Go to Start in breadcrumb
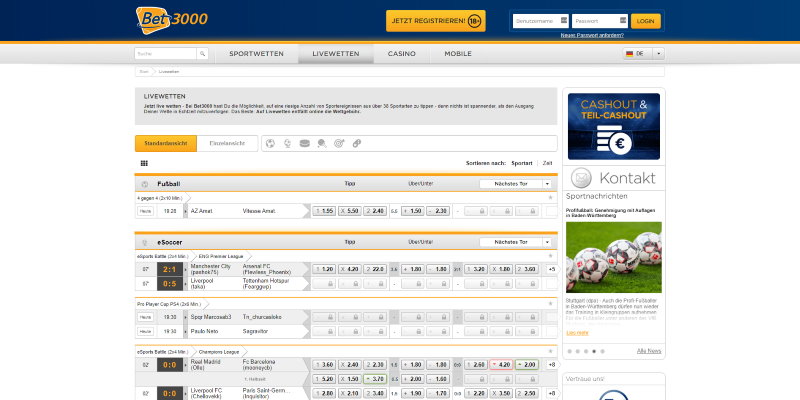 144,71
